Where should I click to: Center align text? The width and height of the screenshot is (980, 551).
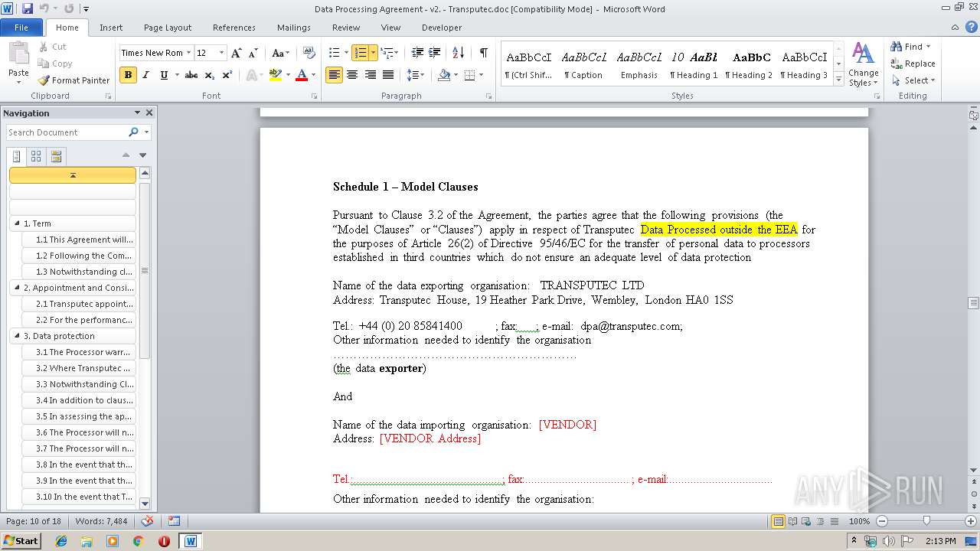coord(352,75)
